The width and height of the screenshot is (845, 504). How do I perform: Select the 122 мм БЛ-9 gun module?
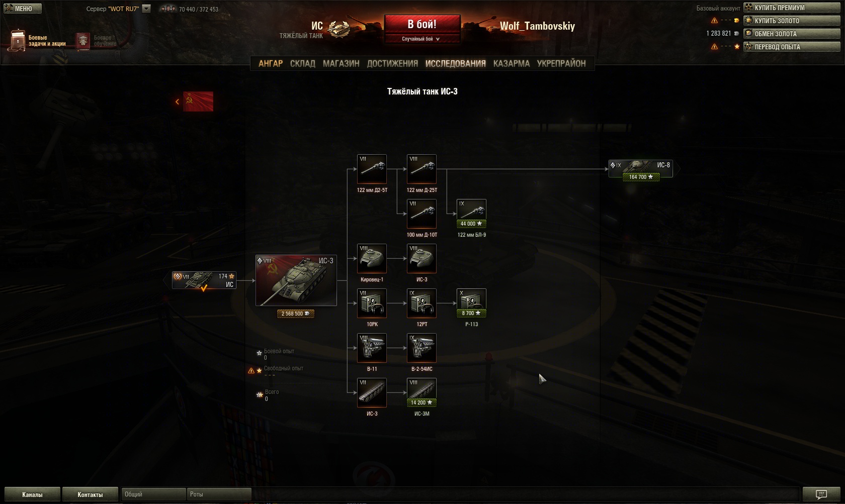tap(471, 214)
